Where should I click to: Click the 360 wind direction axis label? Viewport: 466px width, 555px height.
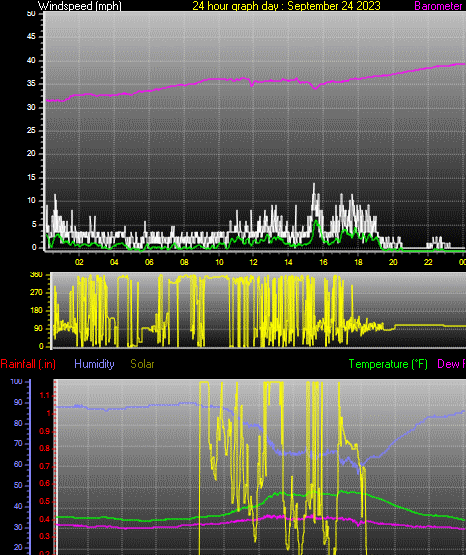36,275
